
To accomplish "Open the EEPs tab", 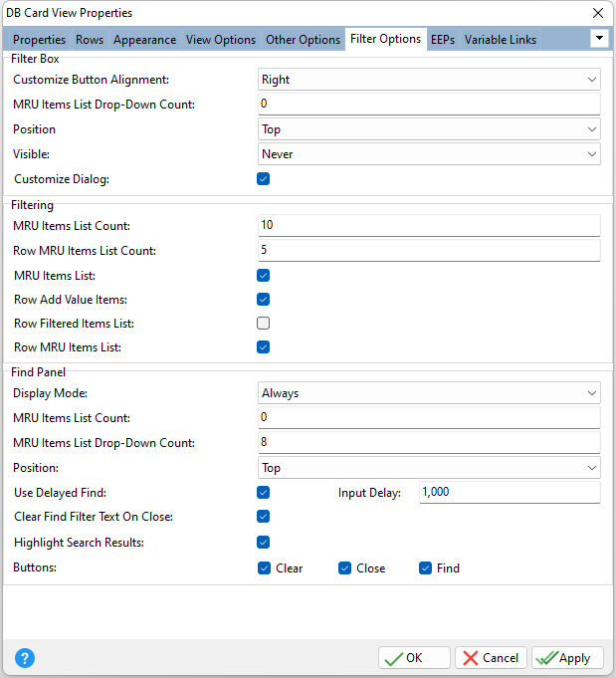I will pyautogui.click(x=443, y=40).
